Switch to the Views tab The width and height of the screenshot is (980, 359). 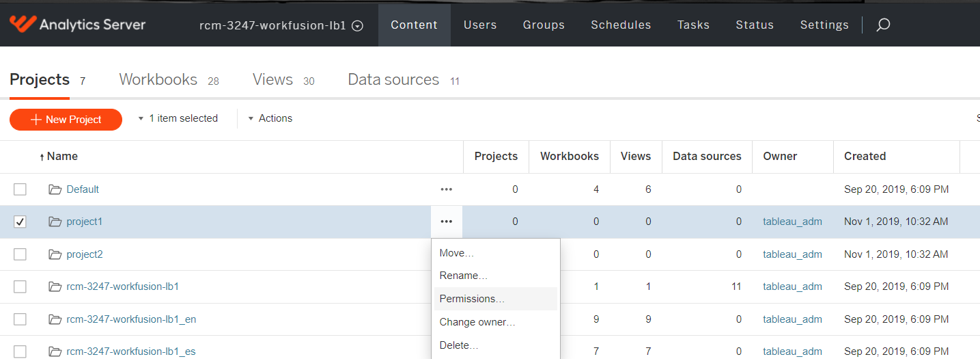tap(283, 80)
